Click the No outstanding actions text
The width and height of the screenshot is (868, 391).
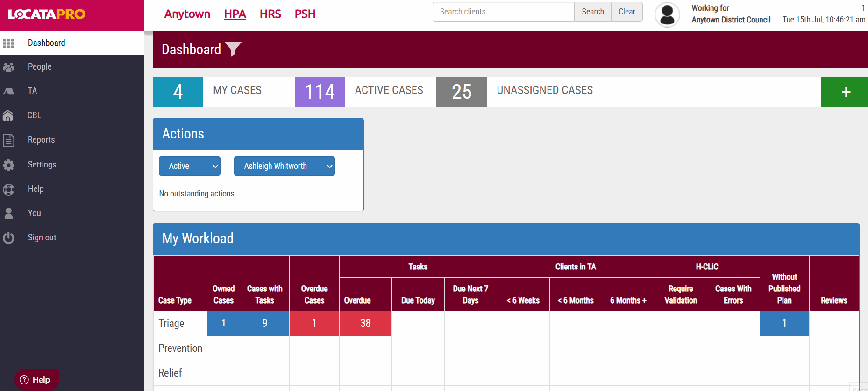[x=197, y=194]
